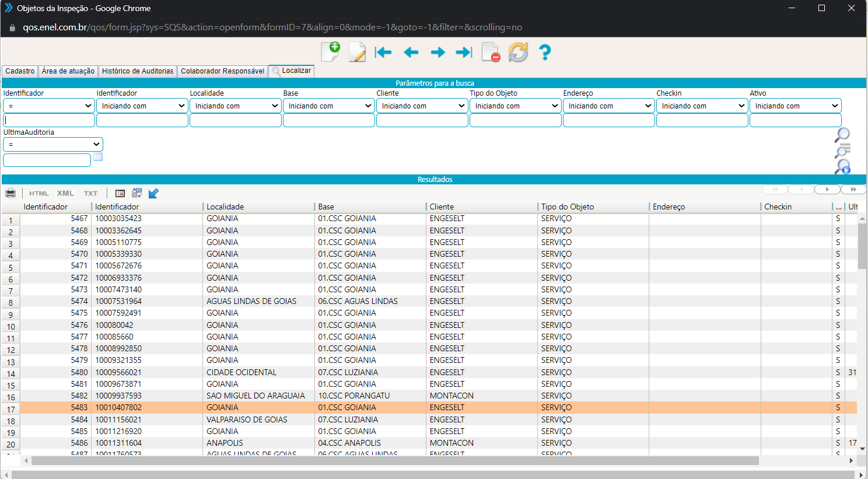
Task: Switch to the Histórico de Auditorias tab
Action: (x=138, y=71)
